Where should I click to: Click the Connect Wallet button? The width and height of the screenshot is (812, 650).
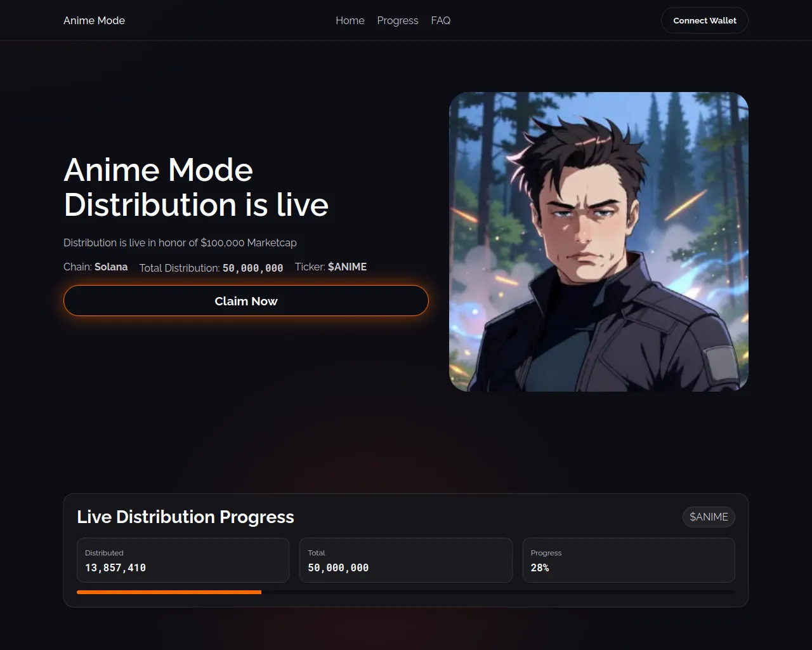705,20
